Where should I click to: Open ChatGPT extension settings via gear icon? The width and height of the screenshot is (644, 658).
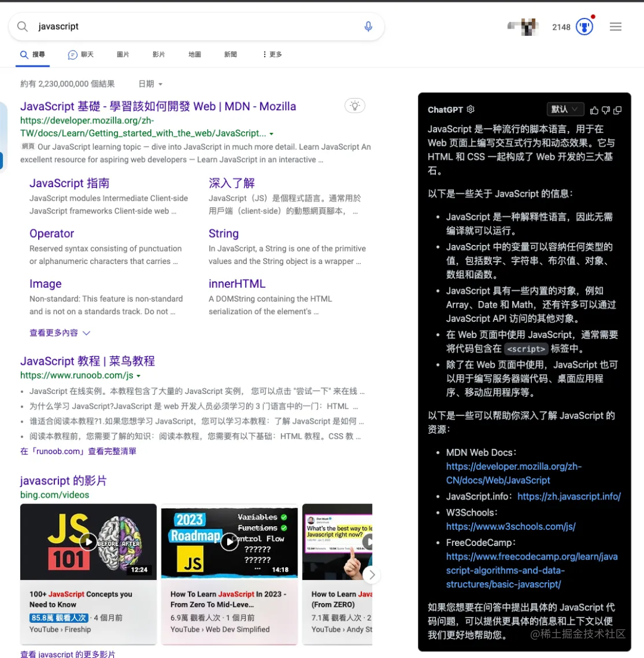(470, 110)
